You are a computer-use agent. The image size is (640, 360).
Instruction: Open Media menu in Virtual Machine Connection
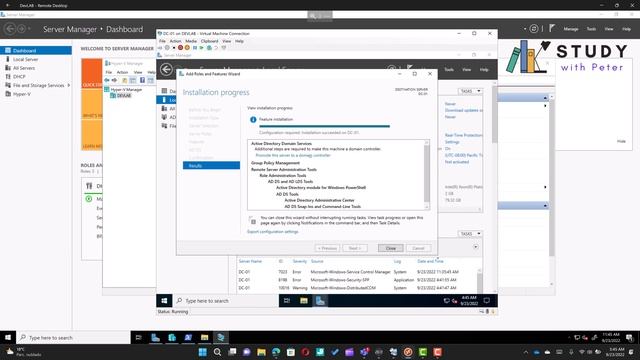pos(191,41)
